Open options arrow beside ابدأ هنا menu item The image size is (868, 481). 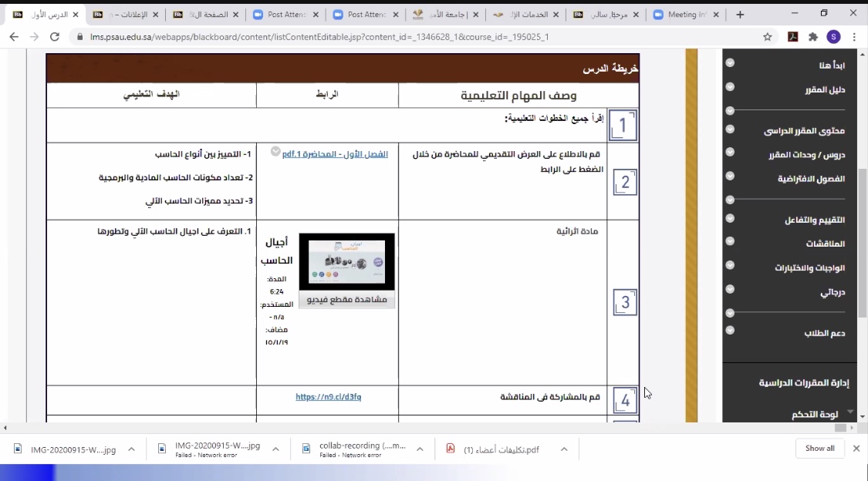[730, 64]
